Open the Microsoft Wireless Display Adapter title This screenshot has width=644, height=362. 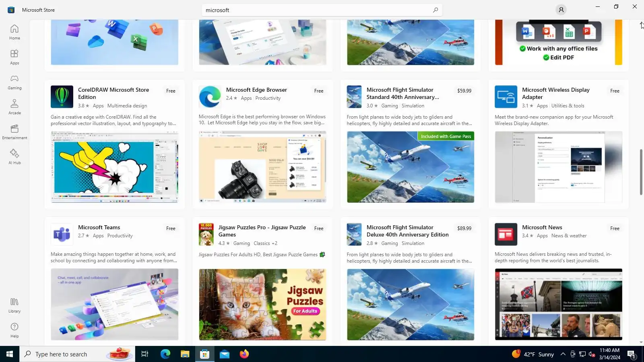(556, 93)
